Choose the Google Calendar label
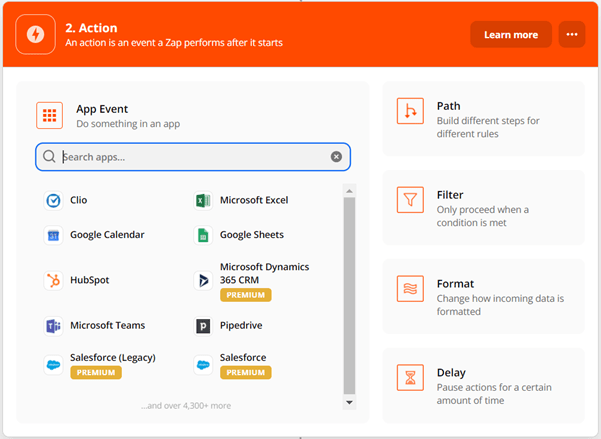Screen dimensions: 601x439 [107, 235]
